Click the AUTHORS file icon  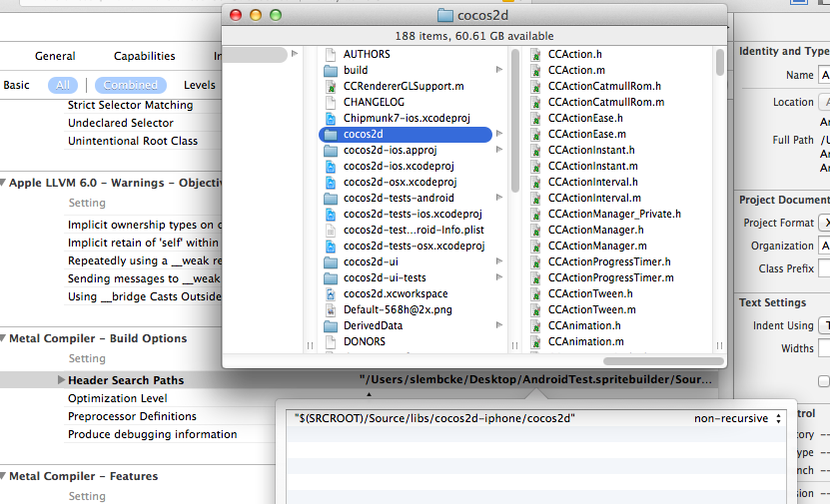click(x=331, y=54)
